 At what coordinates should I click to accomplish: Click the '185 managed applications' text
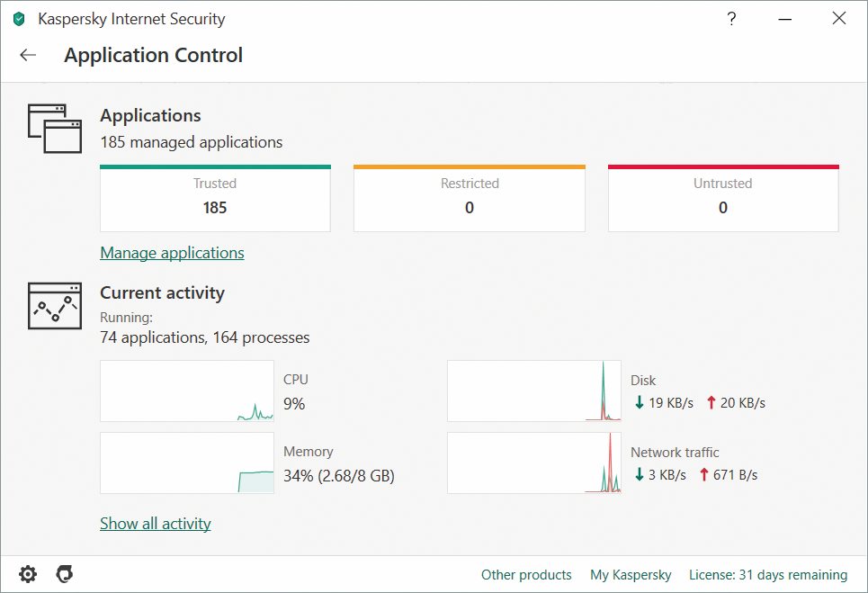point(192,142)
